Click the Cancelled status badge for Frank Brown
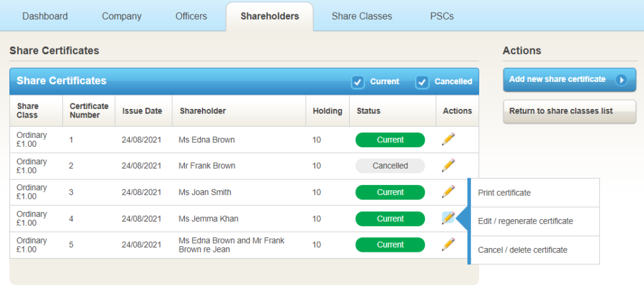Viewport: 644px width, 294px height. point(390,166)
